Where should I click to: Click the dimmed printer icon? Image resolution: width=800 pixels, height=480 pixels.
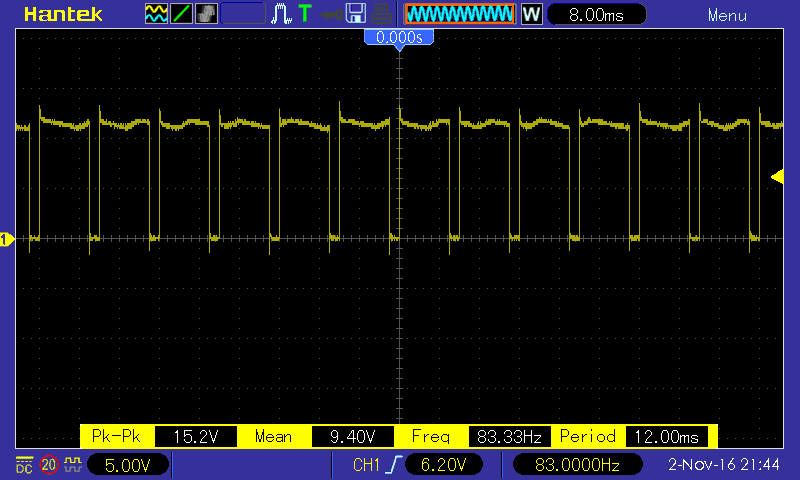point(381,14)
